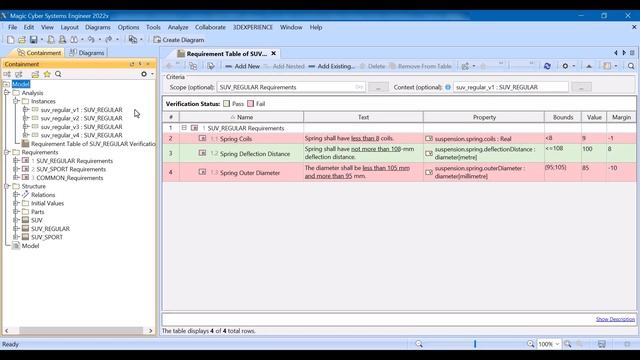Click the Scope browse ellipsis button
Image resolution: width=640 pixels, height=360 pixels.
[378, 87]
